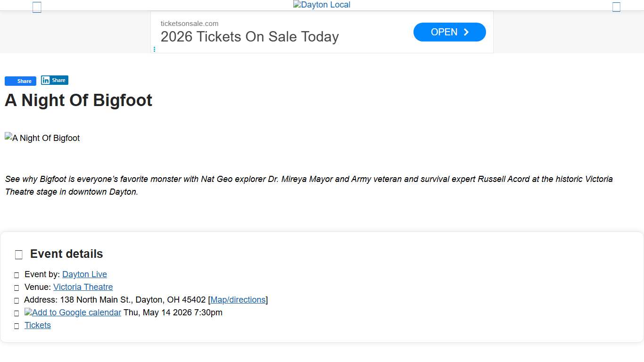Open Map/directions for the address
The image size is (644, 362).
238,300
